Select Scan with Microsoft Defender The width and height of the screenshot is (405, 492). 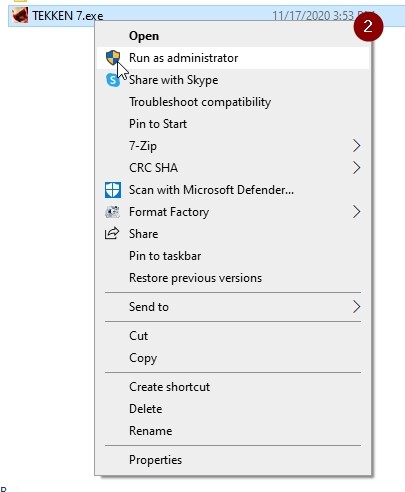pyautogui.click(x=233, y=190)
